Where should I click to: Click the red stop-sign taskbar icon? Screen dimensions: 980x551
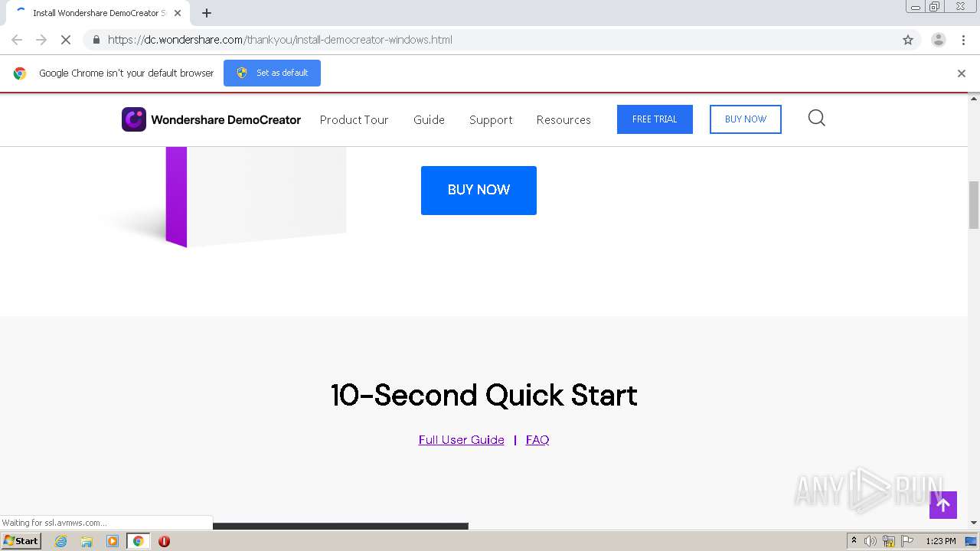point(164,541)
